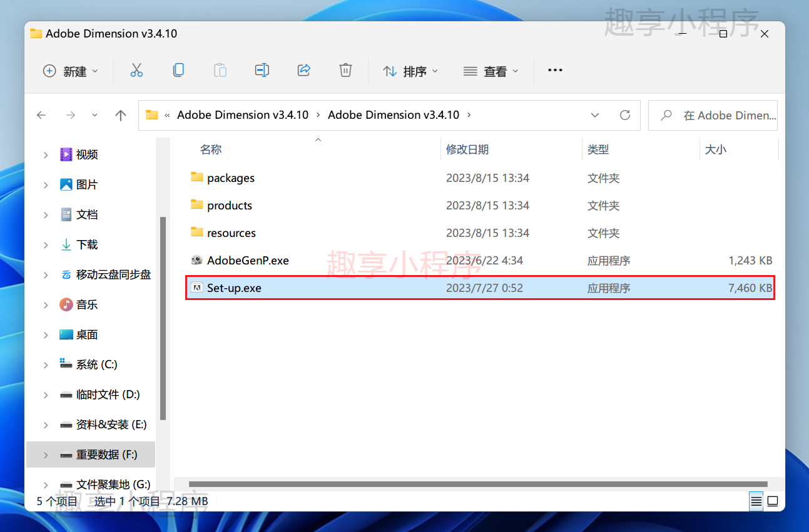Select 桌面 in navigation pane
The image size is (809, 532).
[87, 334]
